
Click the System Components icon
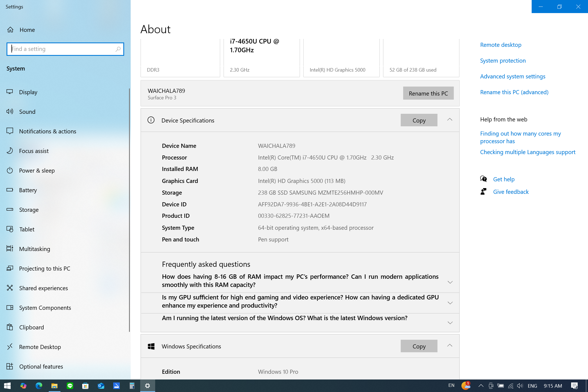click(x=10, y=307)
